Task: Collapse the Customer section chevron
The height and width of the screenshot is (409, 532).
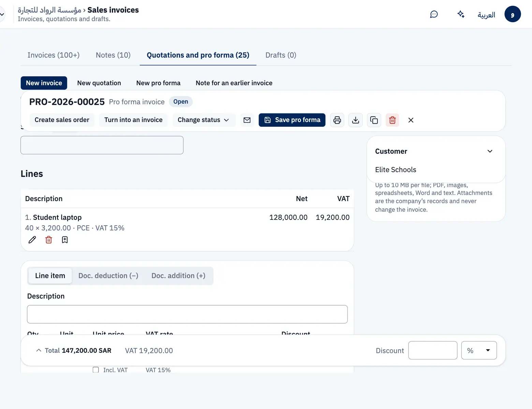Action: point(490,151)
